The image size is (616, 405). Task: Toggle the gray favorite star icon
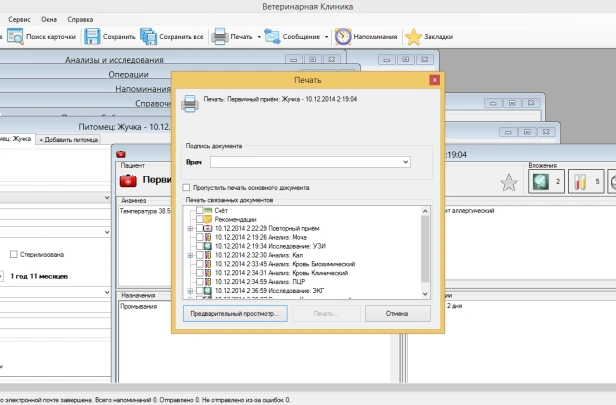[509, 183]
